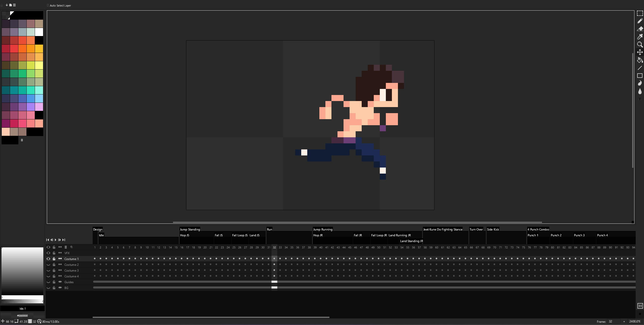Choose the Rectangular Marquee tool
Image resolution: width=644 pixels, height=325 pixels.
tap(640, 13)
